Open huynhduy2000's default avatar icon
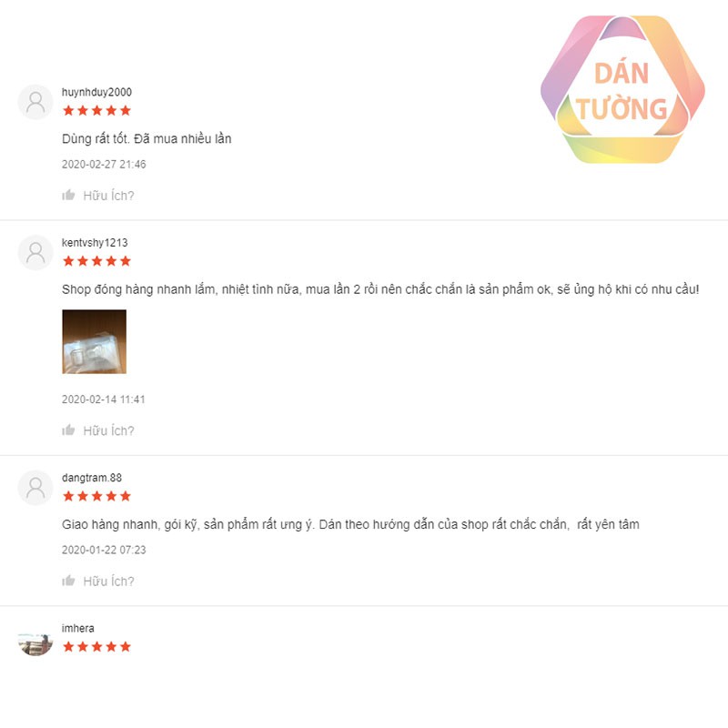 point(35,102)
